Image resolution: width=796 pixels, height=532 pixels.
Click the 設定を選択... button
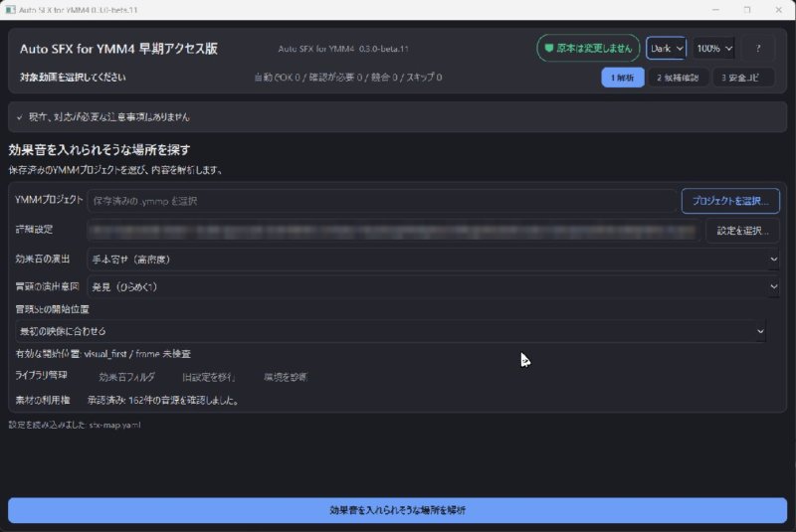click(x=742, y=231)
